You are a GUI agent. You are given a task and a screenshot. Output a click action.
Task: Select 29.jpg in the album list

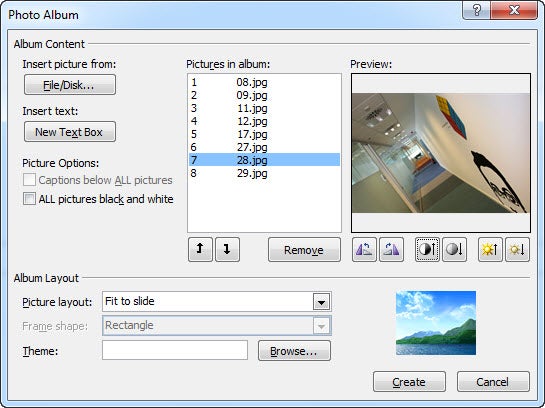(265, 173)
